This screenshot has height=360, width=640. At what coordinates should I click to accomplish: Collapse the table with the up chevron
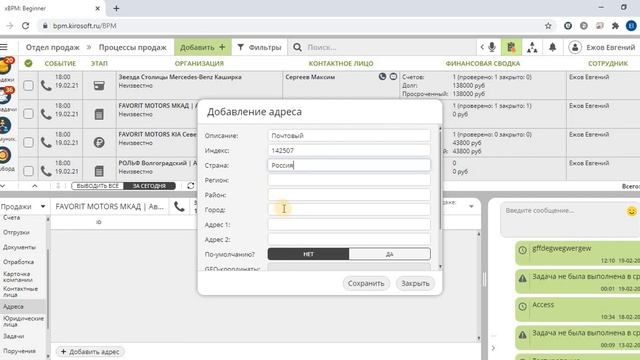[x=35, y=186]
